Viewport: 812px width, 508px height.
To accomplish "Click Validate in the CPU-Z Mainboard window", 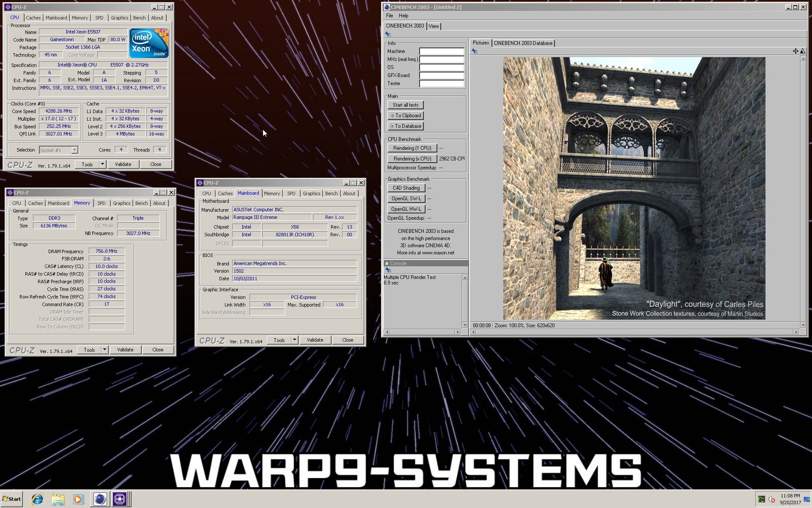I will (315, 340).
